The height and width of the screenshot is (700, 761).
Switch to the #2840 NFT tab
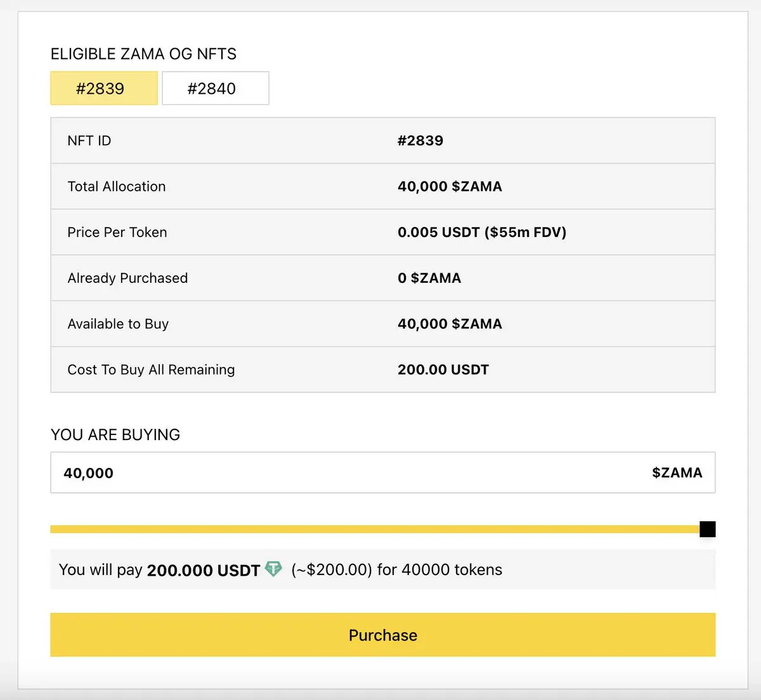[215, 88]
